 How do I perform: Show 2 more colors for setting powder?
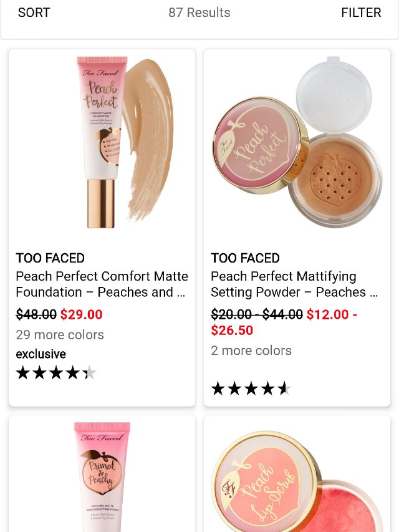click(251, 351)
